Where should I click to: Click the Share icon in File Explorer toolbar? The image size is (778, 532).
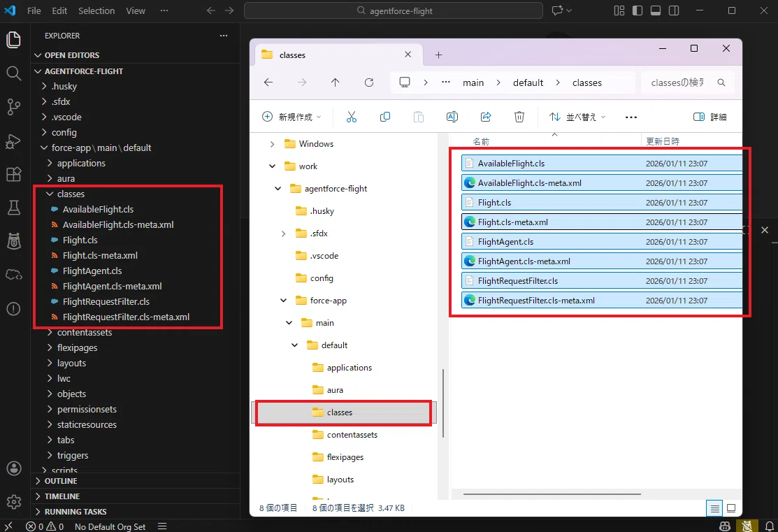[486, 117]
